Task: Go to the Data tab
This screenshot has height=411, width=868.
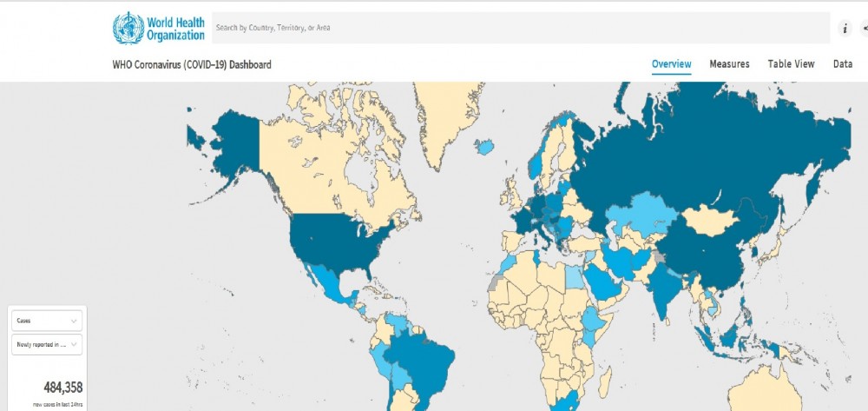Action: pos(842,64)
